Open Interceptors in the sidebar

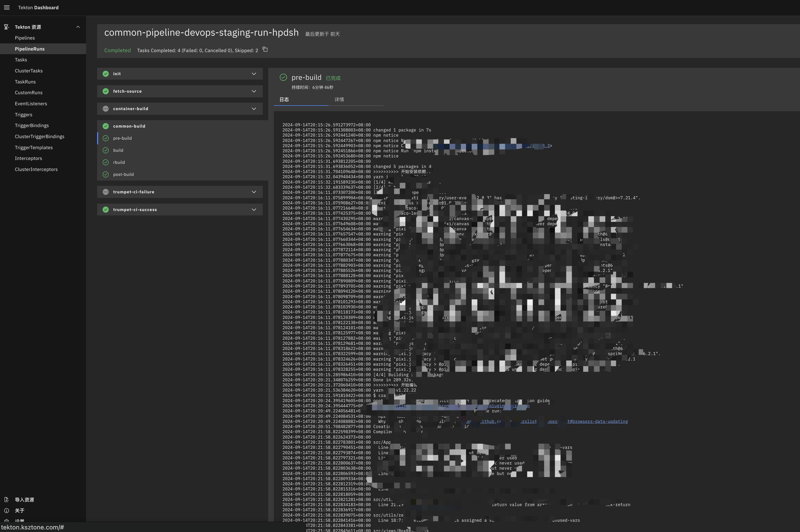(x=43, y=158)
